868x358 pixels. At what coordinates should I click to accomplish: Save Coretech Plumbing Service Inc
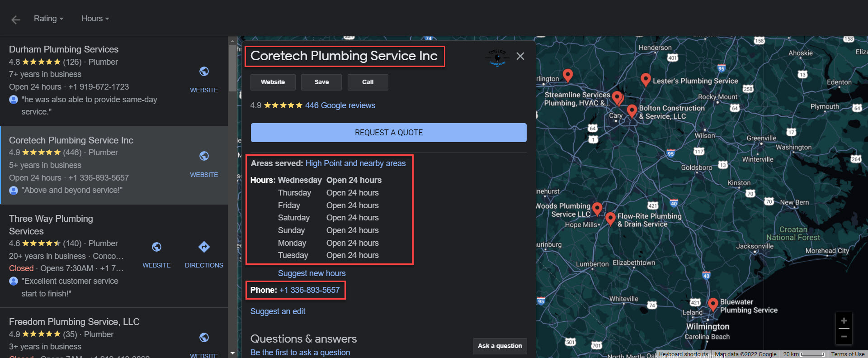(x=321, y=82)
